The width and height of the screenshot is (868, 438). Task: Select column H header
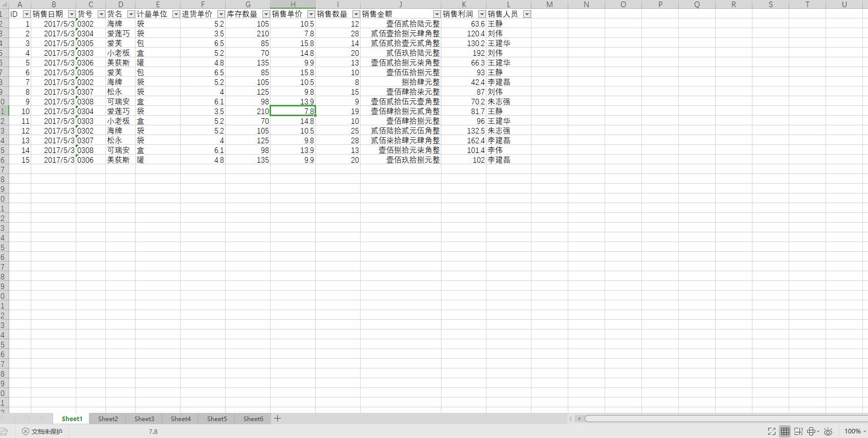pos(293,5)
